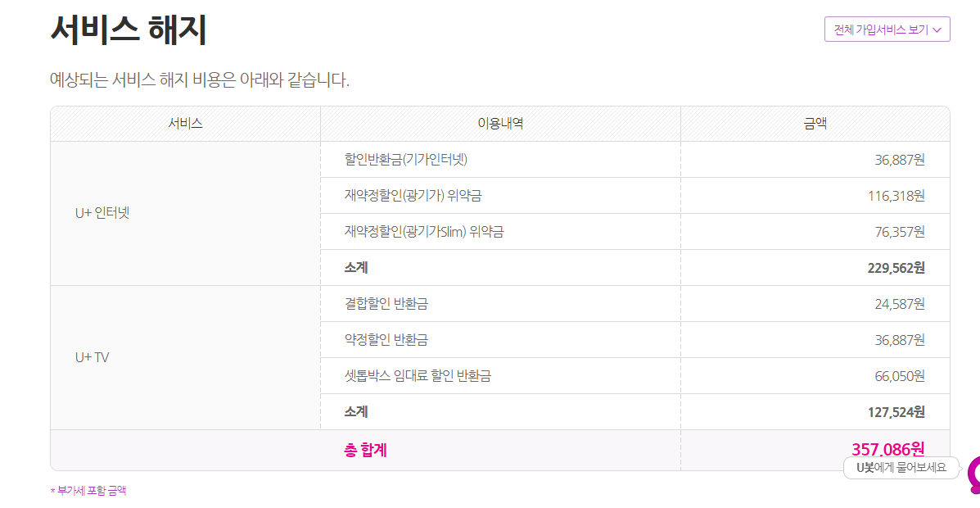Select the 재약정할인(광기가Slim) 위약금 item
The height and width of the screenshot is (508, 980).
tap(424, 232)
